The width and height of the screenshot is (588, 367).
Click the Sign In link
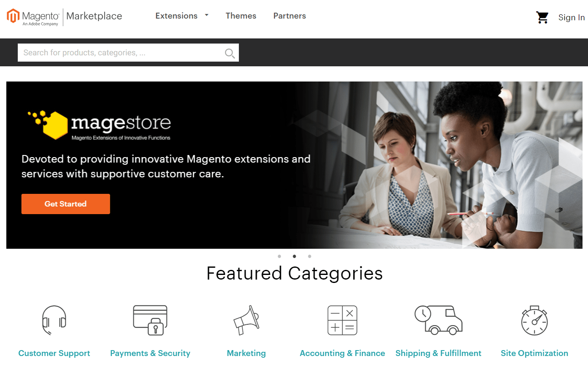pyautogui.click(x=572, y=17)
